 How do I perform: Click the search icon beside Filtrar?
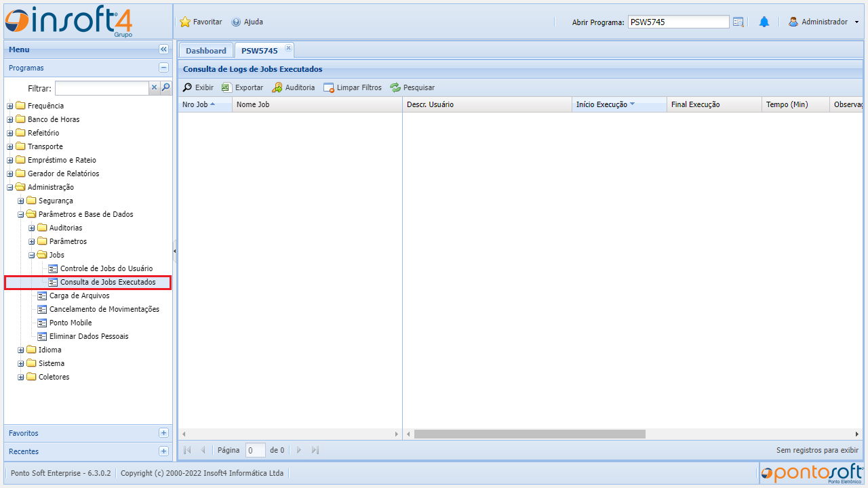point(166,87)
